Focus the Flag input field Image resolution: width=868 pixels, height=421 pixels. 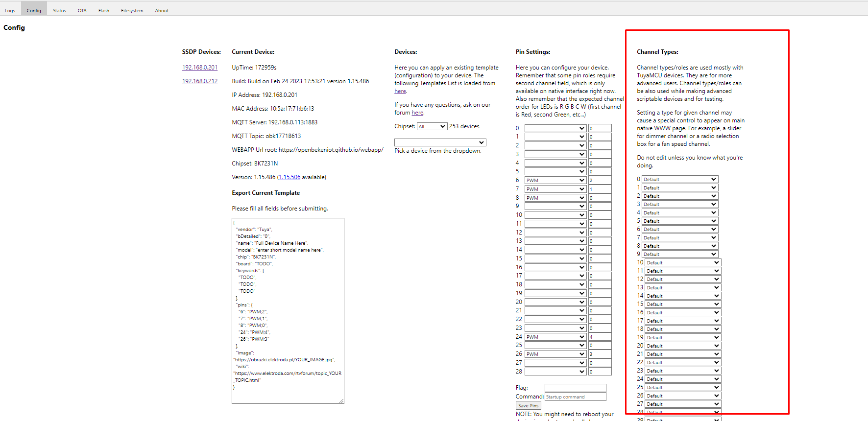pyautogui.click(x=576, y=388)
